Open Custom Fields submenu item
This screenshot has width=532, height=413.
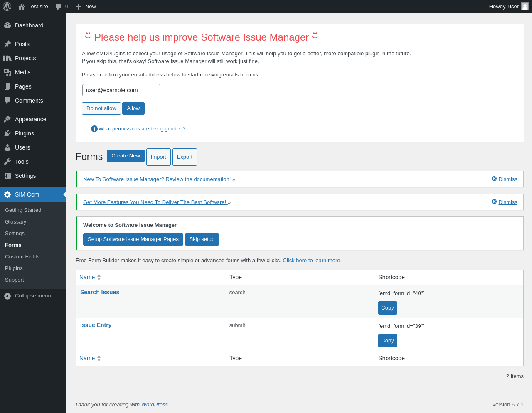click(22, 257)
